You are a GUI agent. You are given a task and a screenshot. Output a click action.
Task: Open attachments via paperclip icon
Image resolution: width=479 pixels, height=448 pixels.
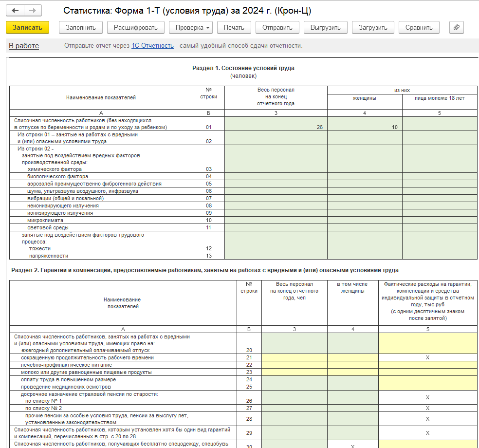456,27
